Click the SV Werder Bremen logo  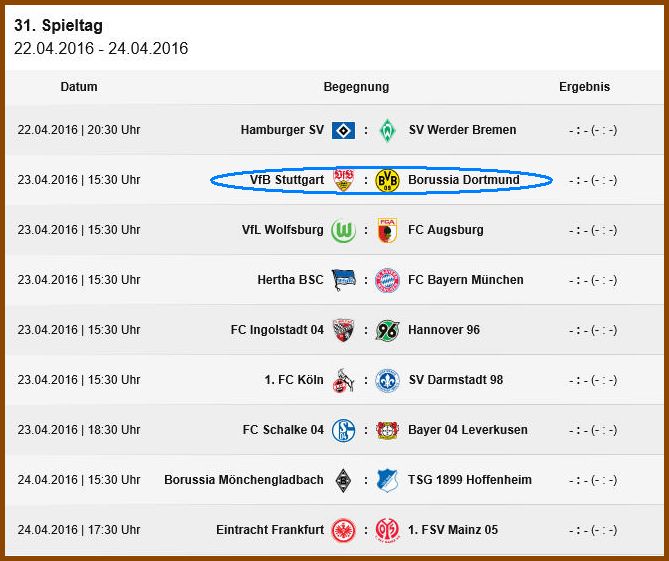(387, 130)
